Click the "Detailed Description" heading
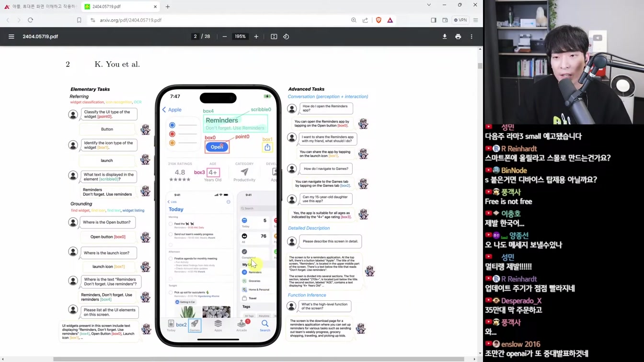The image size is (644, 362). pos(309,228)
